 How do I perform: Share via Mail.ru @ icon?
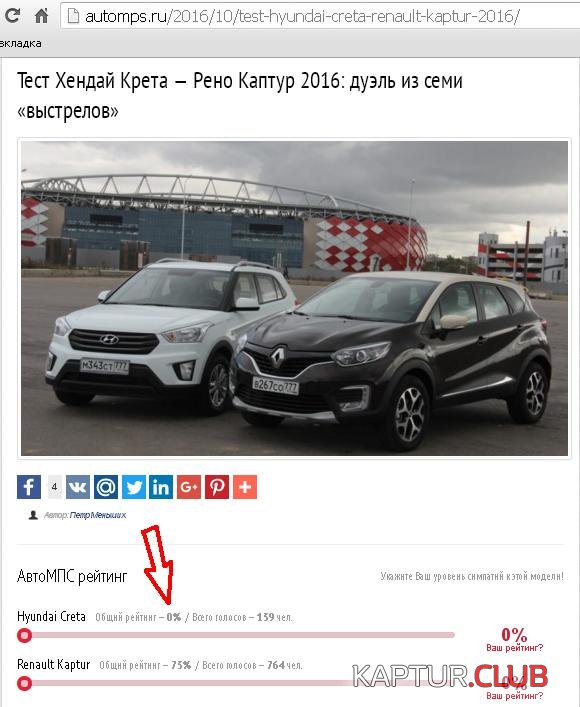pyautogui.click(x=106, y=487)
